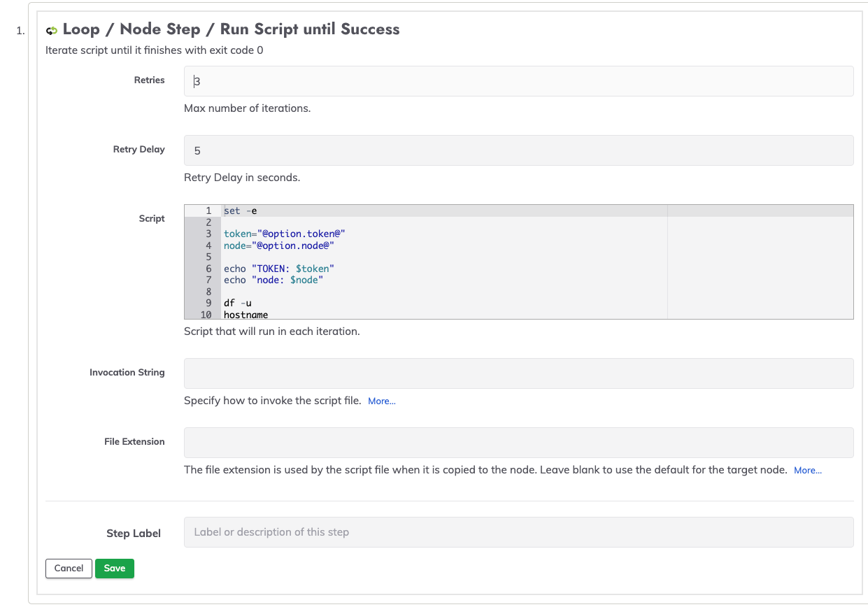Click the "Max number of iterations." help text
868x614 pixels.
coord(247,108)
